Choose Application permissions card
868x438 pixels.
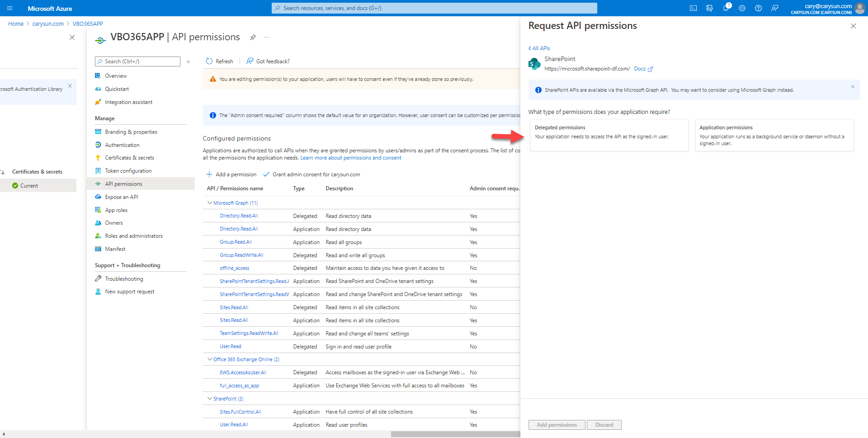[x=774, y=135]
